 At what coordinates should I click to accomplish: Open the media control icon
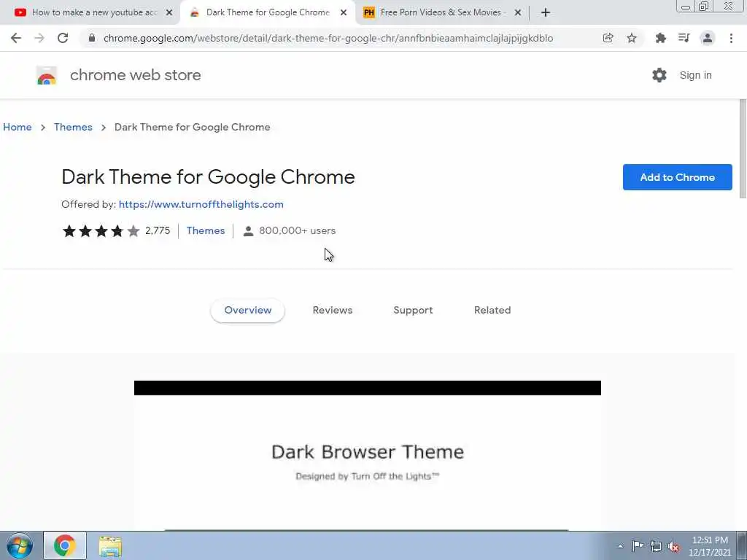[x=684, y=38]
